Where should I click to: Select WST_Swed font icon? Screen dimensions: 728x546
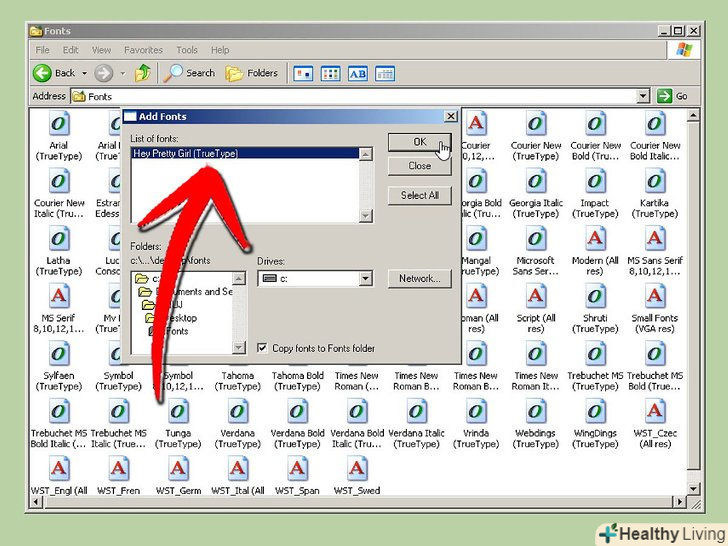tap(357, 469)
